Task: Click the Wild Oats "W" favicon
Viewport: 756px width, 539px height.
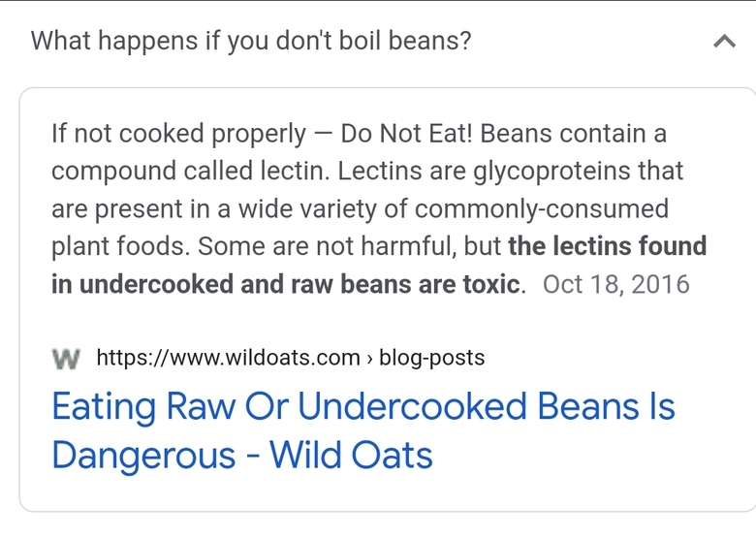Action: (x=65, y=359)
